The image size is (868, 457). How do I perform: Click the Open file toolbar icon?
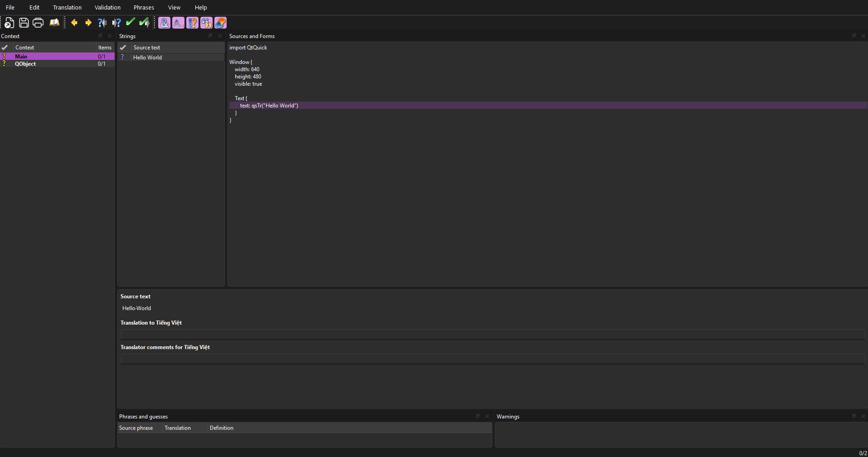coord(10,23)
